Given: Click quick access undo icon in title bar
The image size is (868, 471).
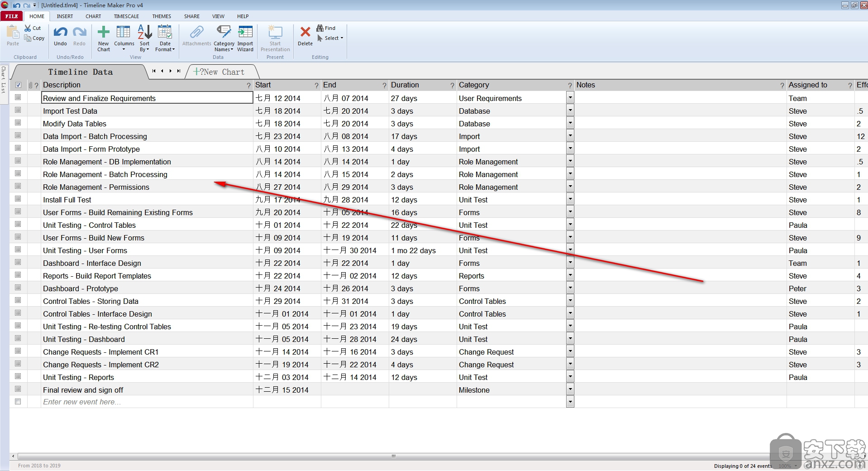Looking at the screenshot, I should 17,5.
